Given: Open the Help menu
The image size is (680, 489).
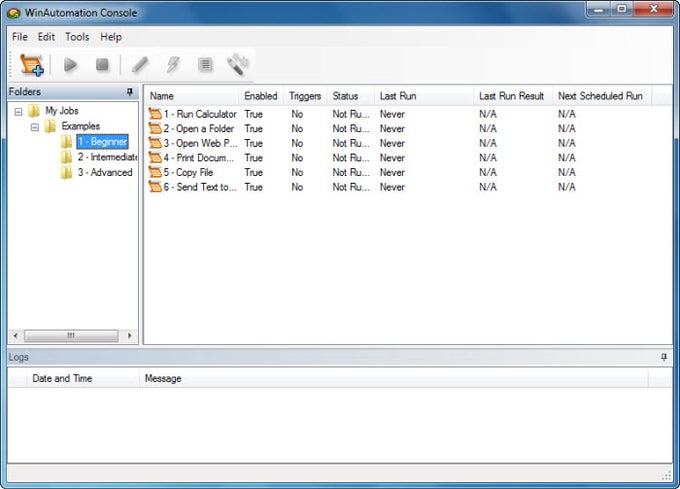Looking at the screenshot, I should [x=111, y=37].
